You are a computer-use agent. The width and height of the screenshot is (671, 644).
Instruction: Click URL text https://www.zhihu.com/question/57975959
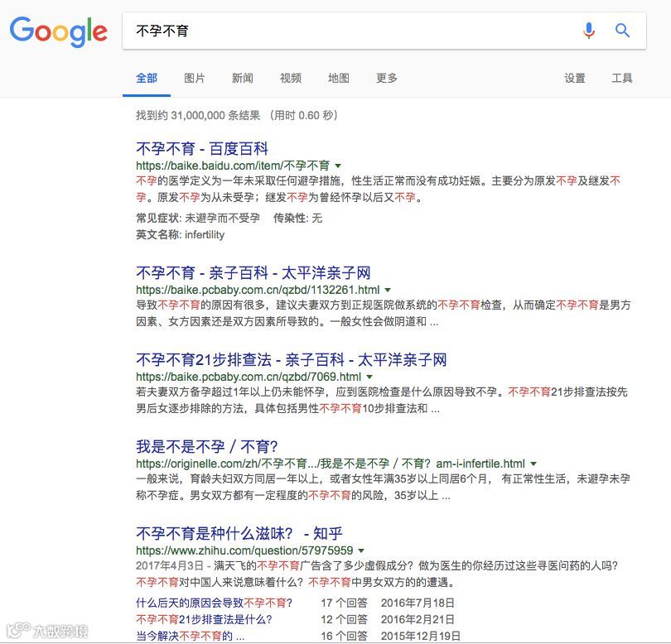pos(244,550)
